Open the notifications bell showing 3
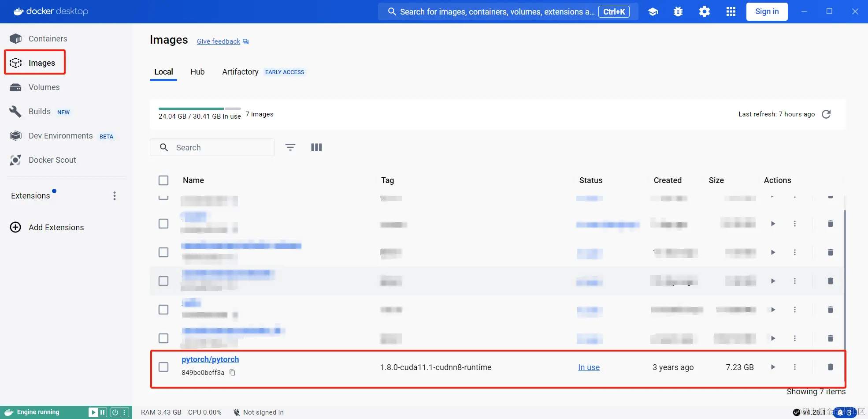868x419 pixels. click(845, 412)
